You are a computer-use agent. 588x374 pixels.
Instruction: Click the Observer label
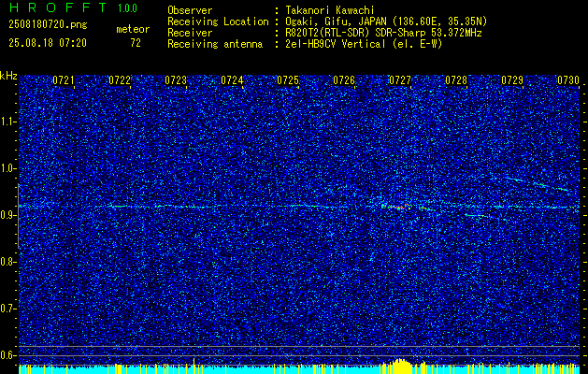(x=190, y=10)
